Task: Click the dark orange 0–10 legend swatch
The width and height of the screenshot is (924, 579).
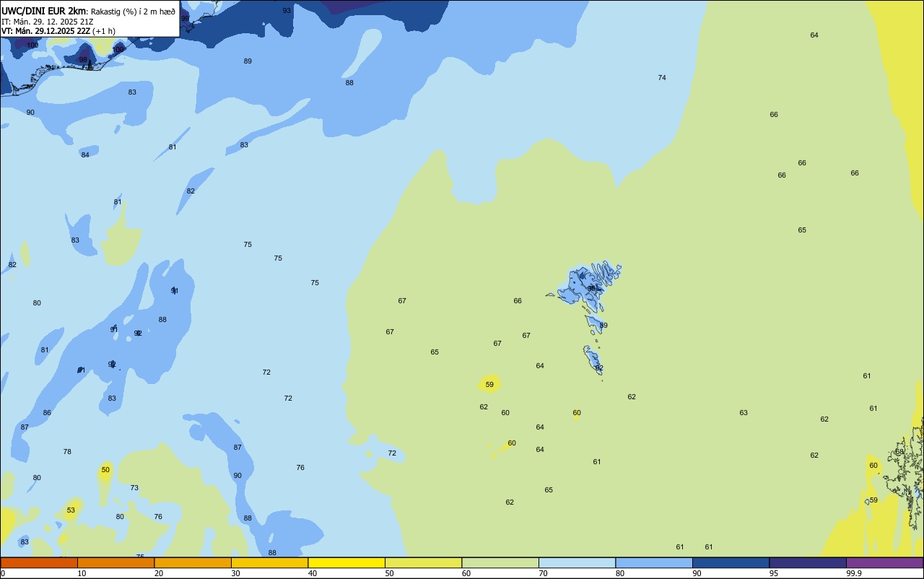Action: 39,562
